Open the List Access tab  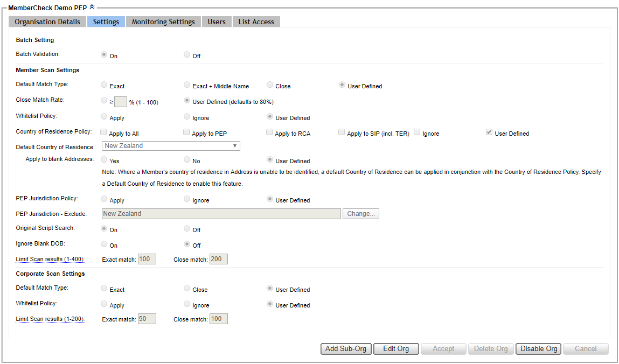[x=256, y=22]
